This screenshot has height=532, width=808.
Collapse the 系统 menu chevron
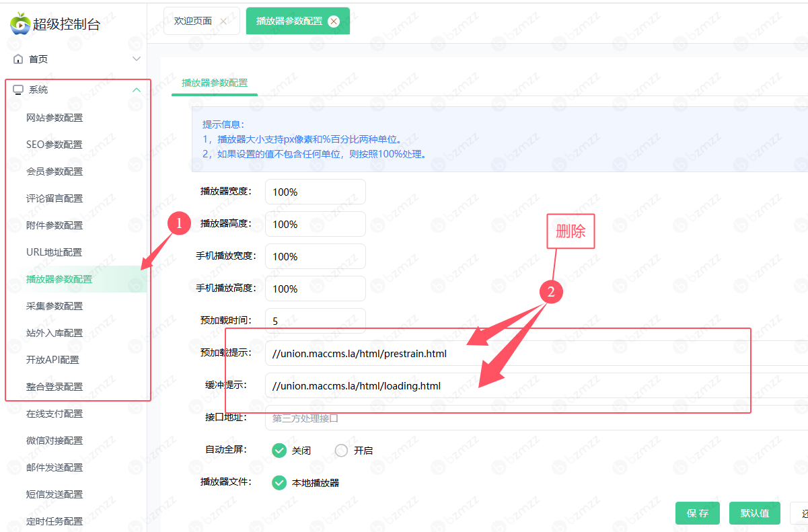click(x=137, y=89)
